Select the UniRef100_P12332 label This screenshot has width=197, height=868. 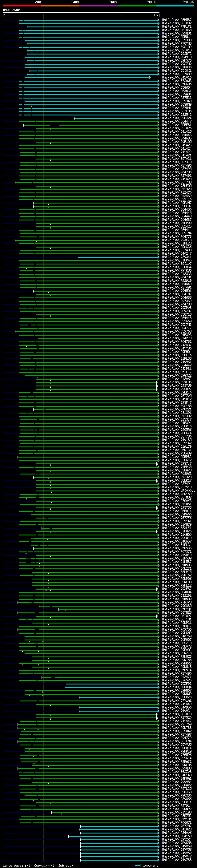[177, 416]
